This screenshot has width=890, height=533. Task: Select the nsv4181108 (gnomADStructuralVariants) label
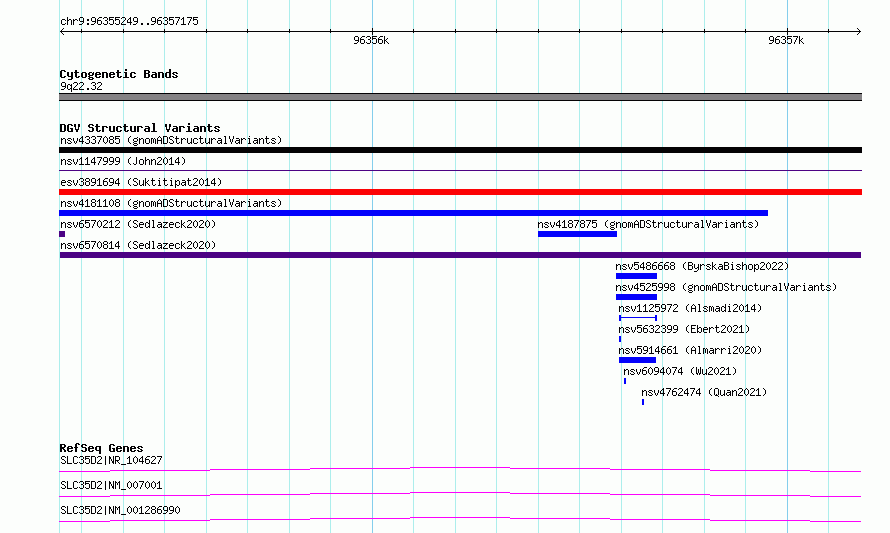coord(171,203)
